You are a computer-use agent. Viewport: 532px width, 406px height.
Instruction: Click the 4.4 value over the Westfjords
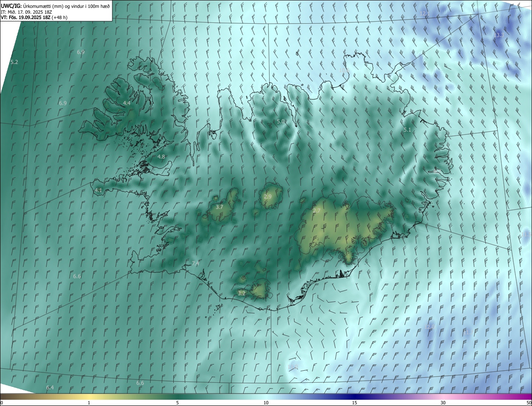tap(127, 103)
